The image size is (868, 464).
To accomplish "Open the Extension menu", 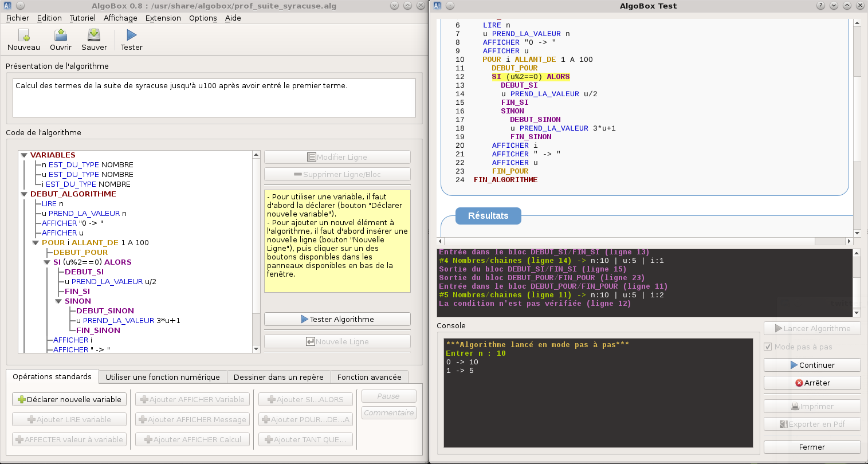I will tap(163, 18).
